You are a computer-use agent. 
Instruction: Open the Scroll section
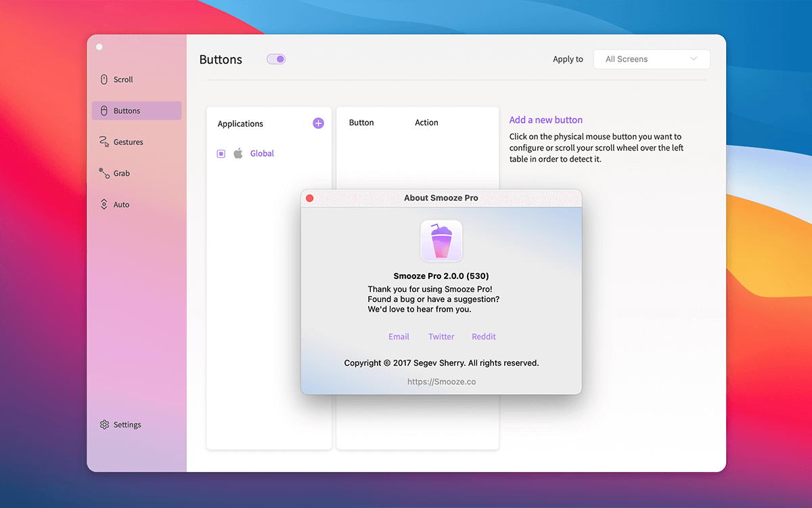(137, 79)
